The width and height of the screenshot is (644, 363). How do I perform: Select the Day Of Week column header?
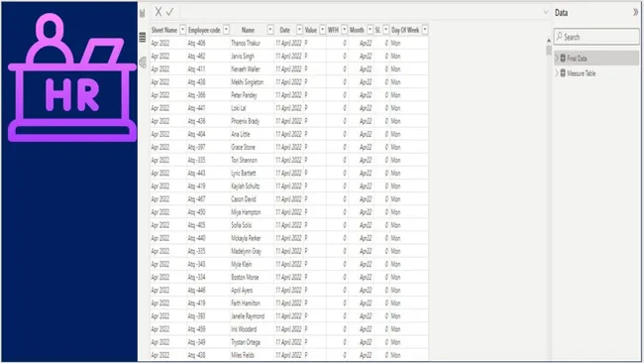[x=405, y=30]
